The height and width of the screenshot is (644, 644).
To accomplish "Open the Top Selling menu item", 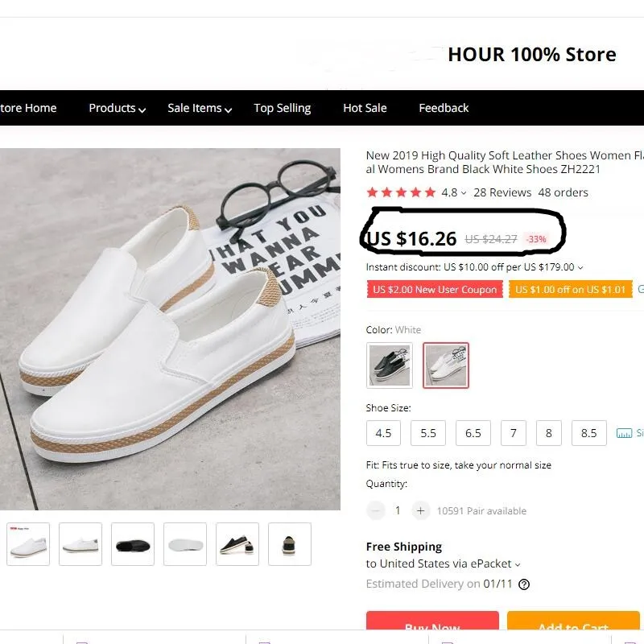I will (282, 108).
